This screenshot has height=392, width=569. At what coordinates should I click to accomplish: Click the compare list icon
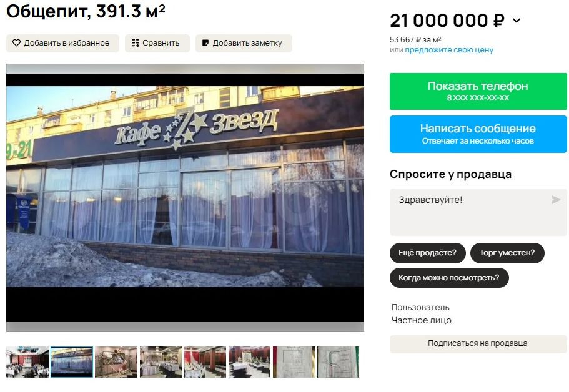click(x=136, y=43)
